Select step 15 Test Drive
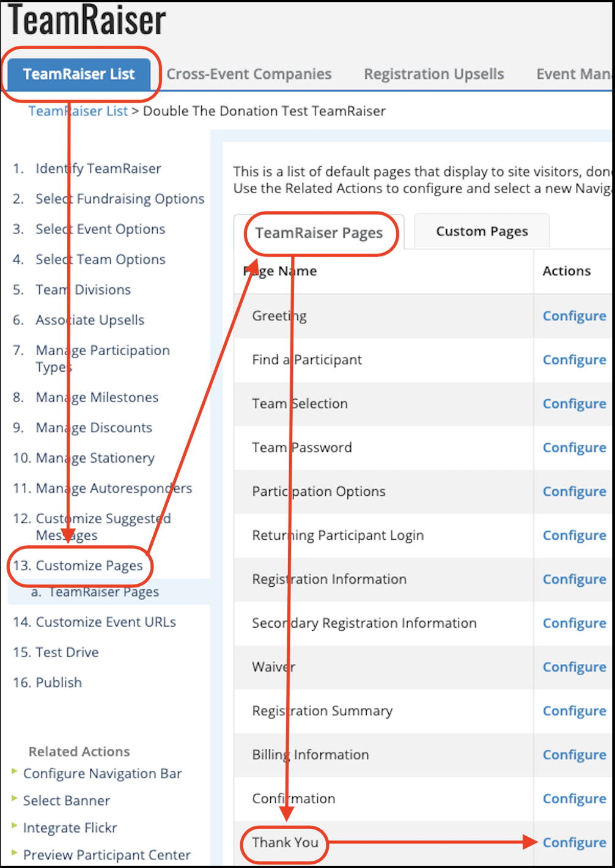The height and width of the screenshot is (868, 615). [x=67, y=652]
